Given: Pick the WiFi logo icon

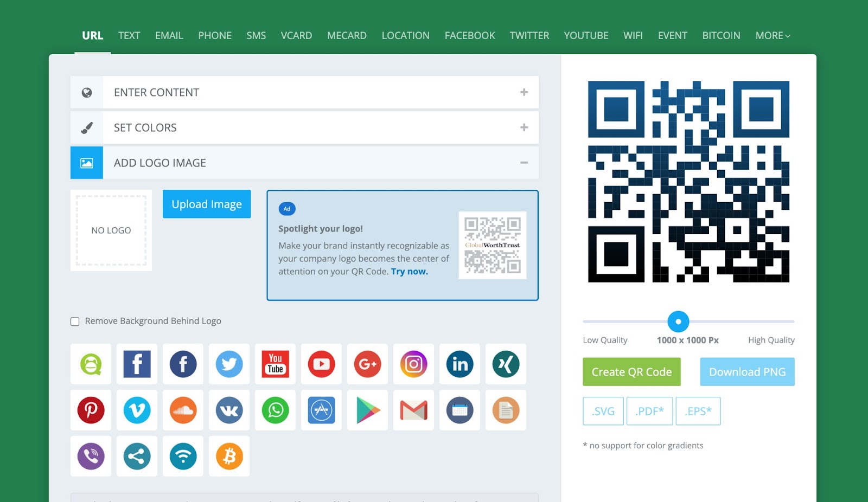Looking at the screenshot, I should pyautogui.click(x=183, y=456).
